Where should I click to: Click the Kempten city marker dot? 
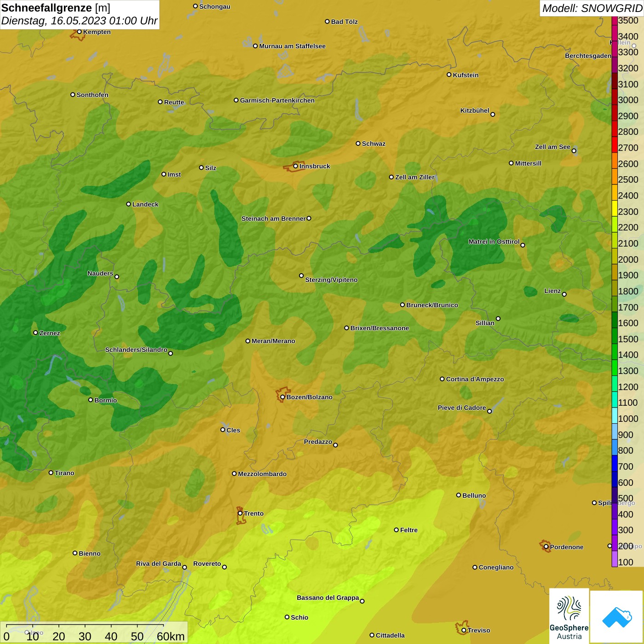(79, 32)
